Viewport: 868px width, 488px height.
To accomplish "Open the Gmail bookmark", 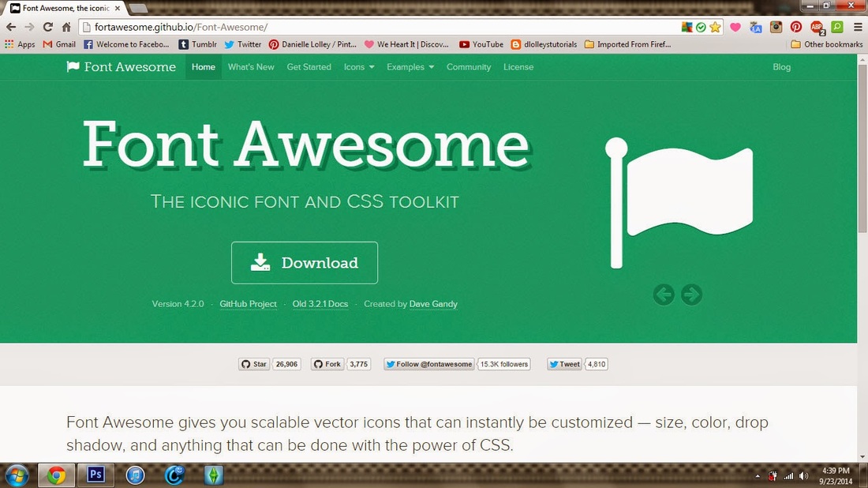I will click(59, 44).
